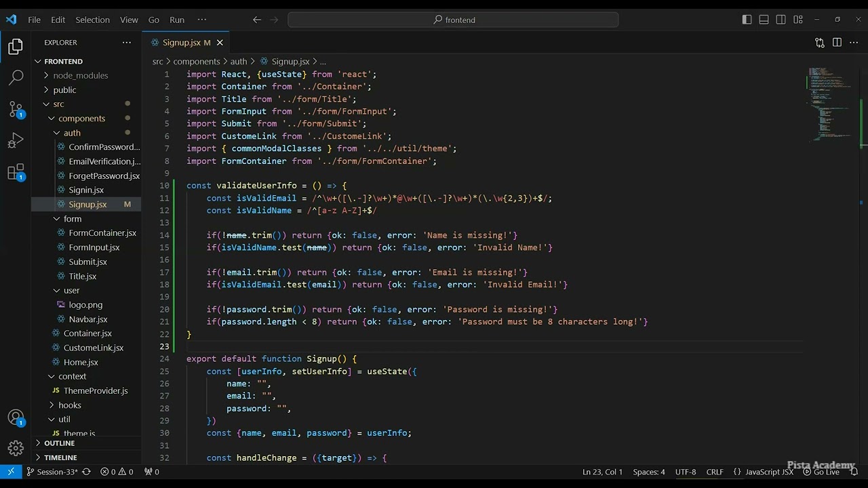
Task: Open the remote window indicator
Action: 11,472
